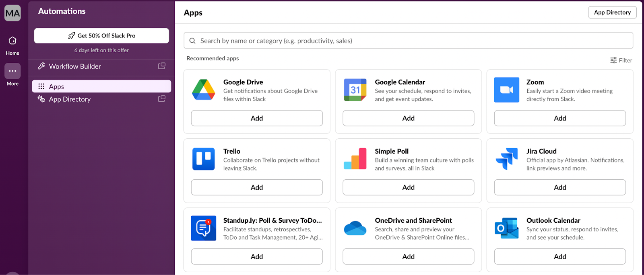Click the search magnifier icon
Image resolution: width=644 pixels, height=275 pixels.
click(x=192, y=41)
